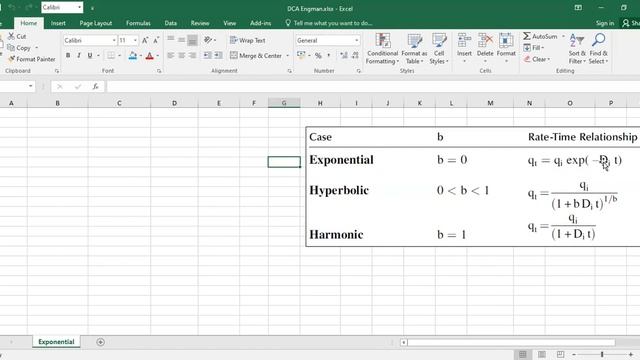Viewport: 640px width, 360px height.
Task: Open the General number format dropdown
Action: click(x=356, y=40)
